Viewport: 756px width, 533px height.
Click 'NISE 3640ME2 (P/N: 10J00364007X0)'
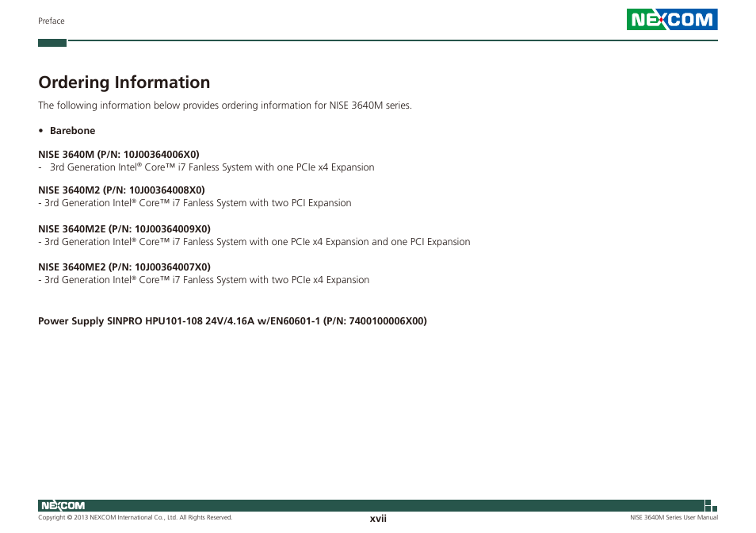tap(124, 267)
